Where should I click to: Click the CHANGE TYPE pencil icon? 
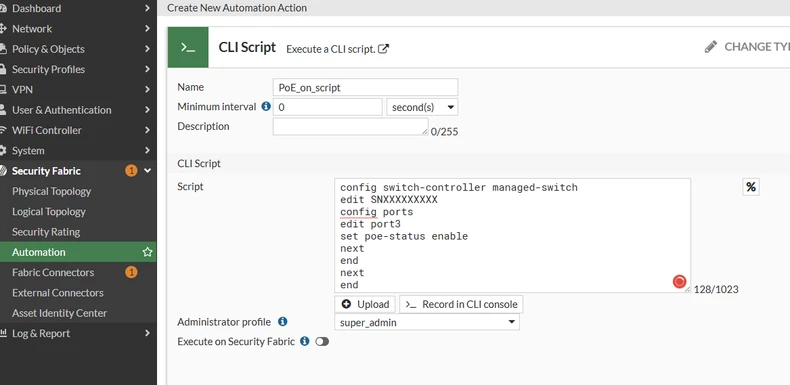tap(710, 47)
